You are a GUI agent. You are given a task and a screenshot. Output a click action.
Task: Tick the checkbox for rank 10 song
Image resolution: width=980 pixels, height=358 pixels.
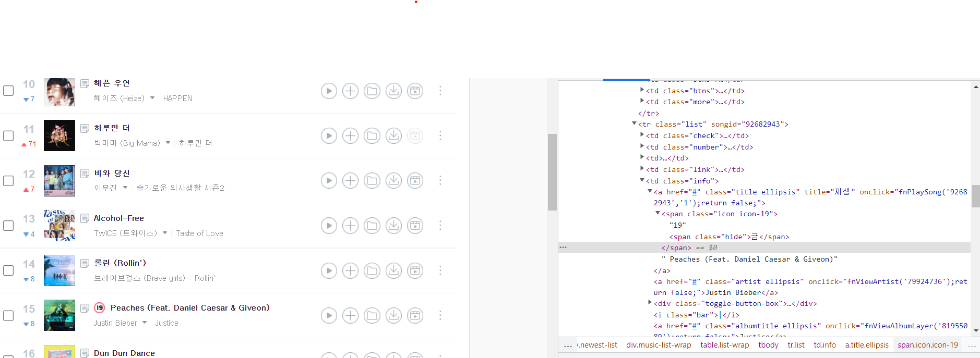(8, 91)
